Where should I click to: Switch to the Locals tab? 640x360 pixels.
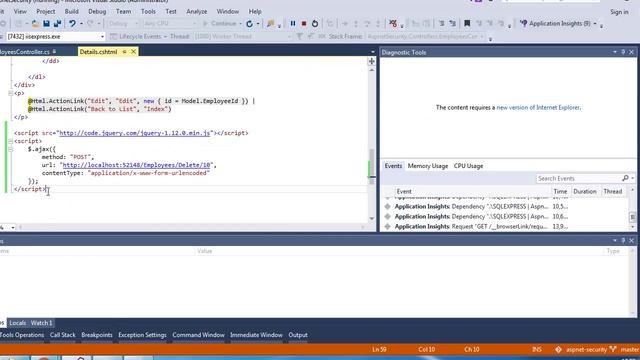pos(18,323)
